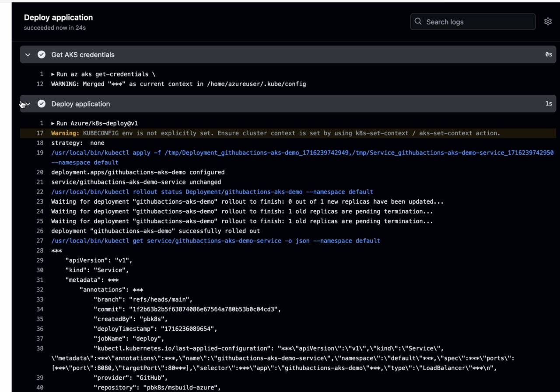Click the green checkmark on Deploy application step
The image size is (560, 392).
click(x=41, y=104)
